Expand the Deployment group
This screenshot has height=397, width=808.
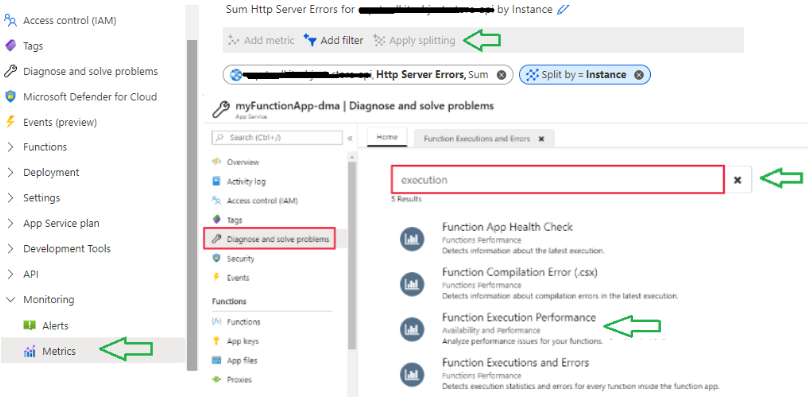pyautogui.click(x=11, y=172)
